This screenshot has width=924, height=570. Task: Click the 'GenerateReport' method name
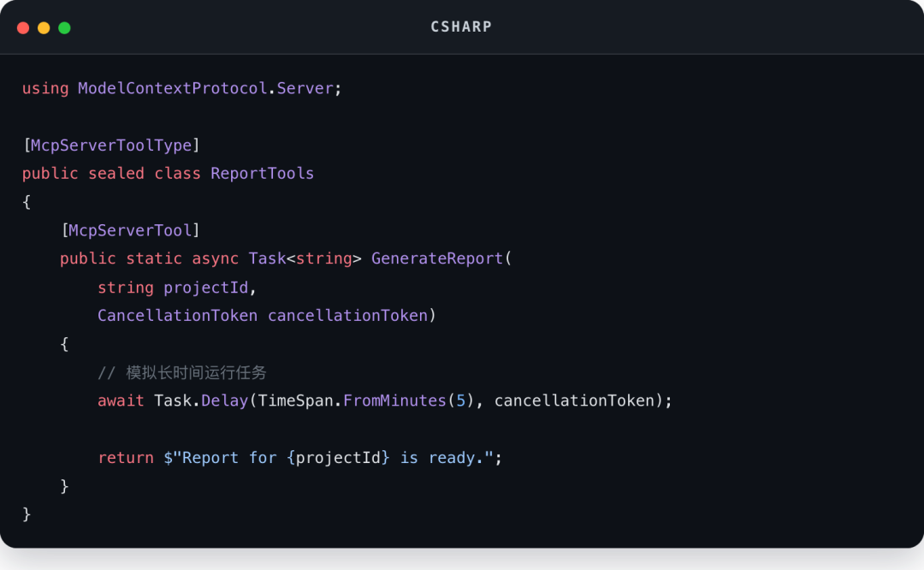pos(436,258)
